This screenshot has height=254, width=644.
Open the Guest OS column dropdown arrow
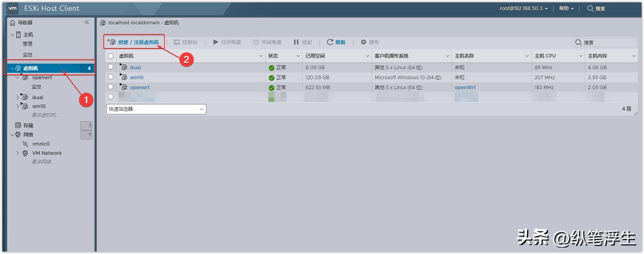pyautogui.click(x=447, y=56)
